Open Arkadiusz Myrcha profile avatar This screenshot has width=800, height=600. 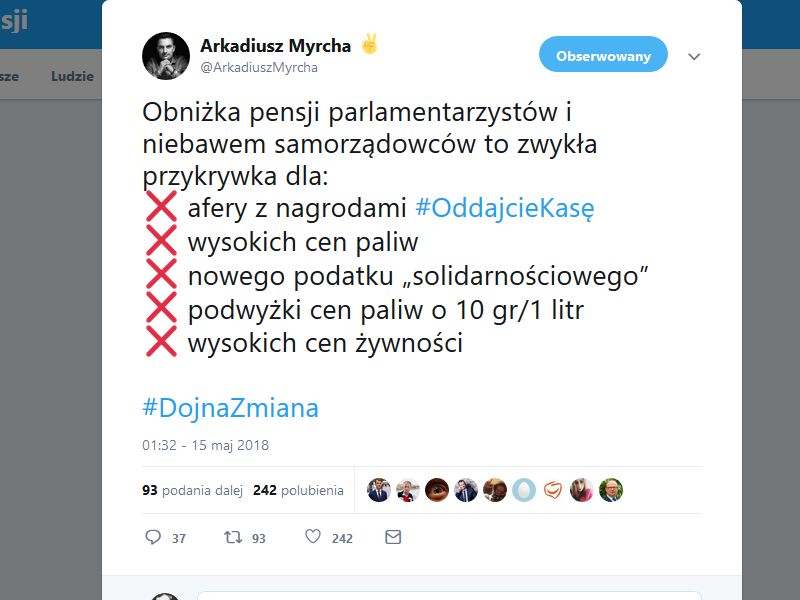click(166, 56)
